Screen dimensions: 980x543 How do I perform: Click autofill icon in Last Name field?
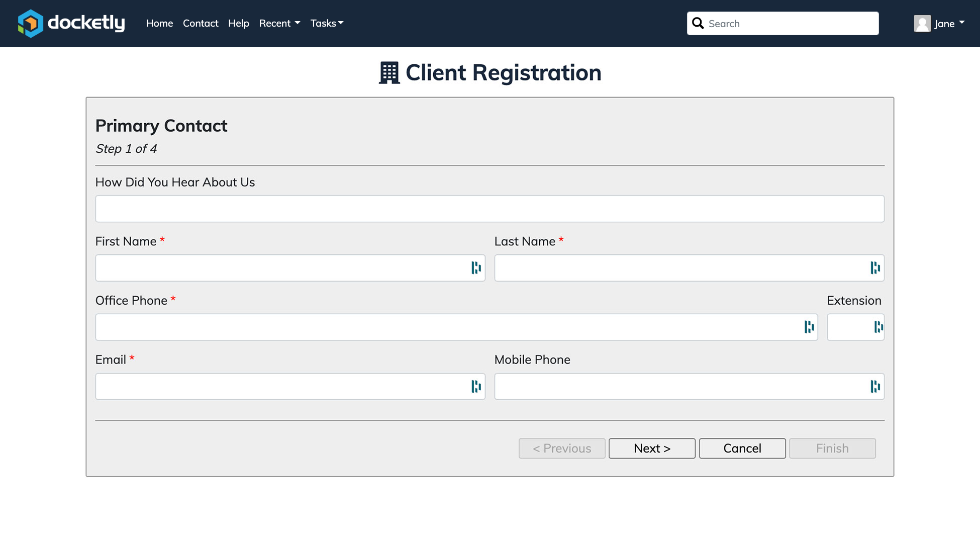[x=875, y=268]
